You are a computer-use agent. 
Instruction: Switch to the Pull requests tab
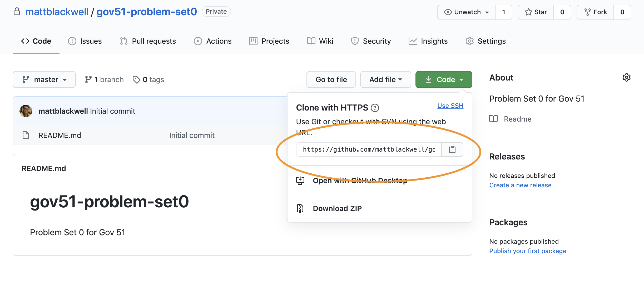[148, 41]
